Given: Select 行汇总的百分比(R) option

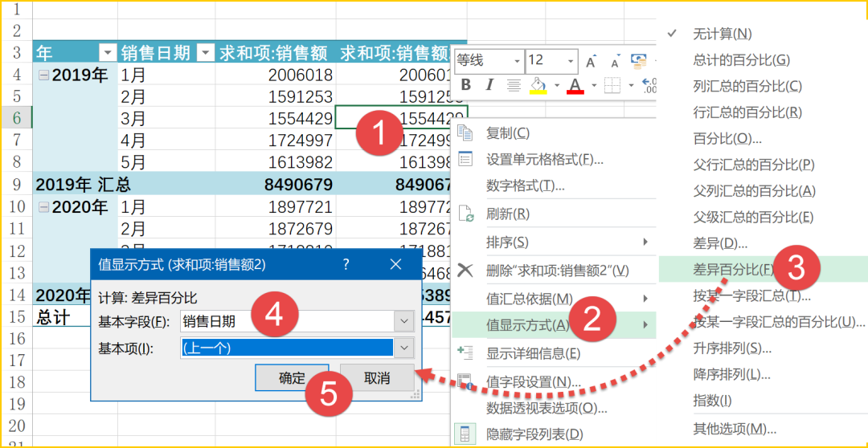Looking at the screenshot, I should click(x=747, y=112).
